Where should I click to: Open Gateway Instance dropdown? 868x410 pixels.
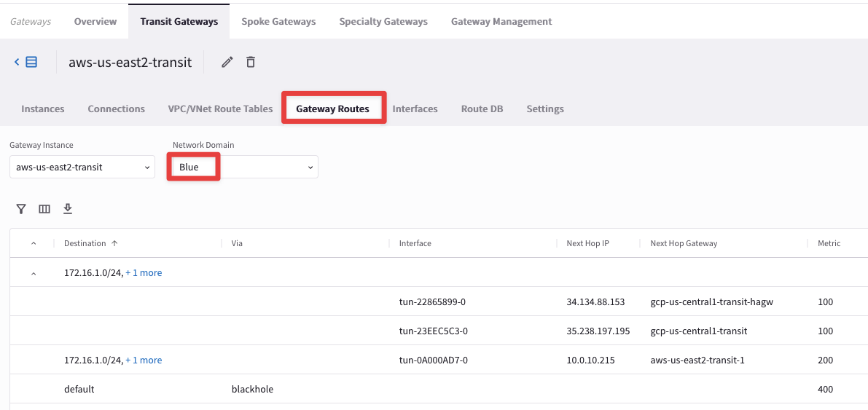tap(82, 167)
